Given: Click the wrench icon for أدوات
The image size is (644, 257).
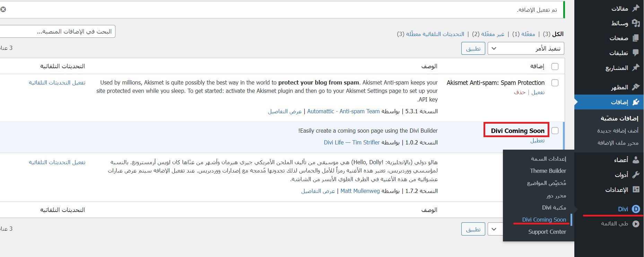Looking at the screenshot, I should tap(636, 175).
